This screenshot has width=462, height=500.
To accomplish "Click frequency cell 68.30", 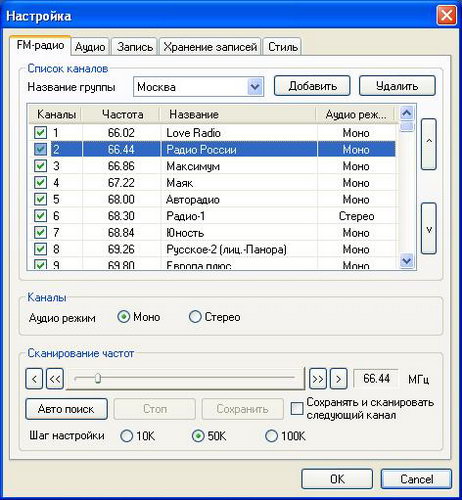I will tap(121, 216).
